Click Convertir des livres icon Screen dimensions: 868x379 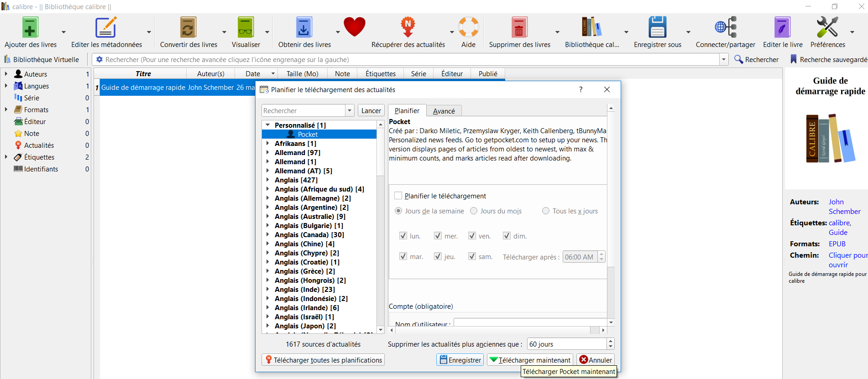click(188, 28)
